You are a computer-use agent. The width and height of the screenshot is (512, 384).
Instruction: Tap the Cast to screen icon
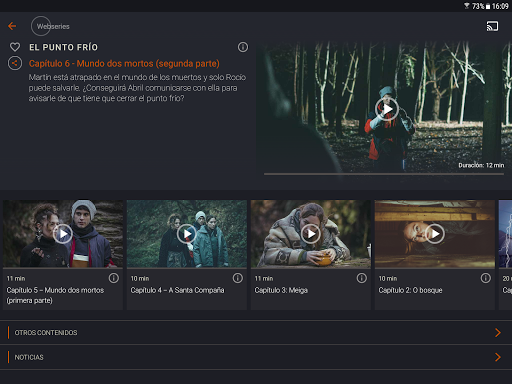(x=492, y=26)
